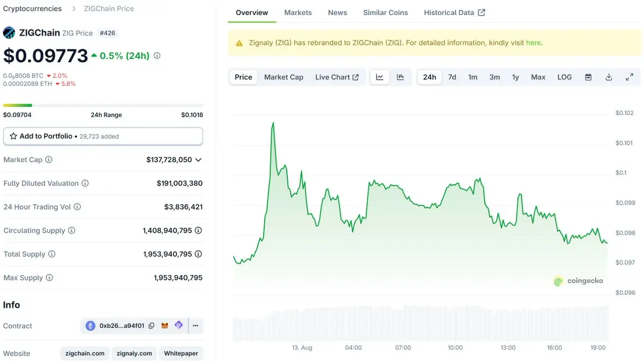Click the 0.00002089 ETH price text

point(27,84)
